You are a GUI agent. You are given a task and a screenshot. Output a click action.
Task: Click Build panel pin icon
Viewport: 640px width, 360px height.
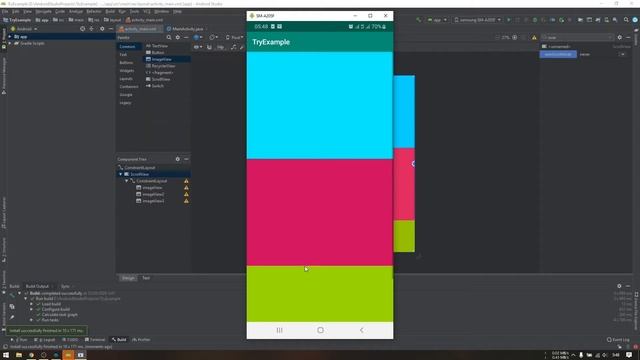tap(12, 317)
